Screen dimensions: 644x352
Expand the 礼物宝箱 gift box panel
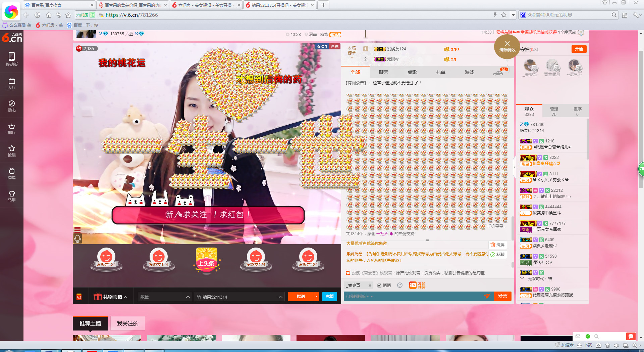click(x=111, y=297)
